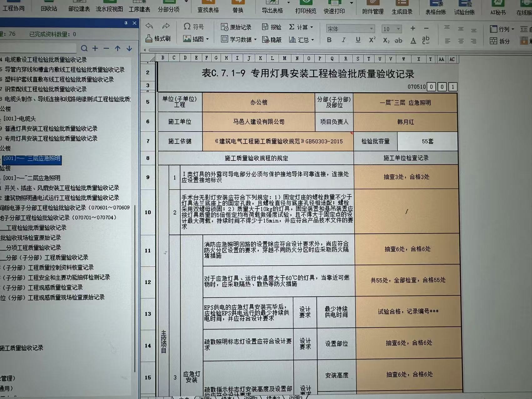Select 建筑物照明通电试运行工程检验批质量验收记录 in tree
Image resolution: width=532 pixels, height=399 pixels.
point(62,198)
